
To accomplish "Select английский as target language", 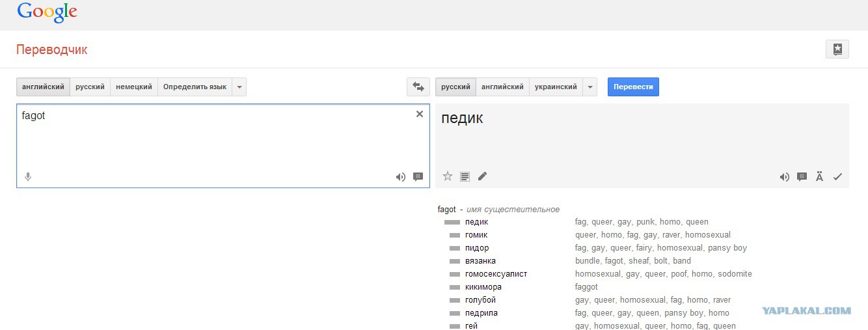I will [x=502, y=87].
